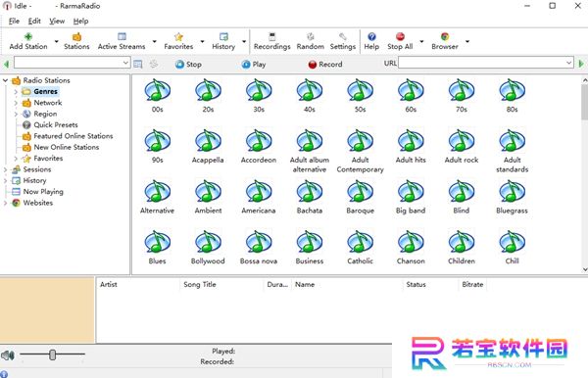Click the volume slider handle
This screenshot has width=588, height=378.
click(x=53, y=354)
